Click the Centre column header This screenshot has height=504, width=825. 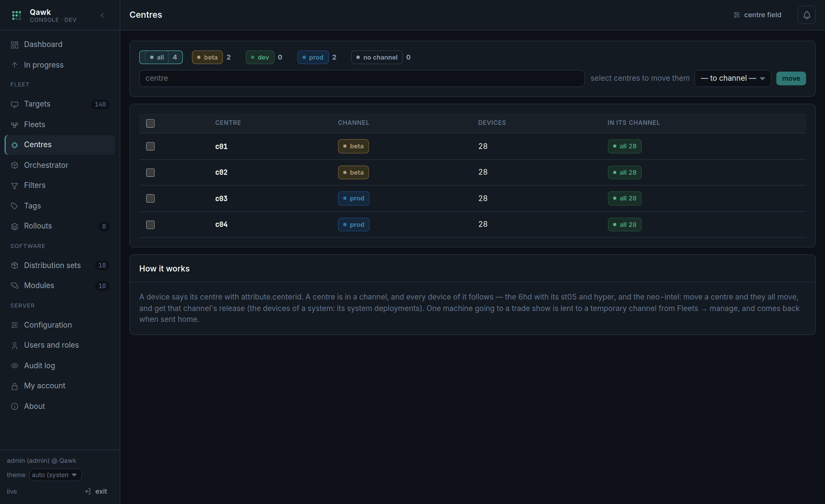click(228, 123)
